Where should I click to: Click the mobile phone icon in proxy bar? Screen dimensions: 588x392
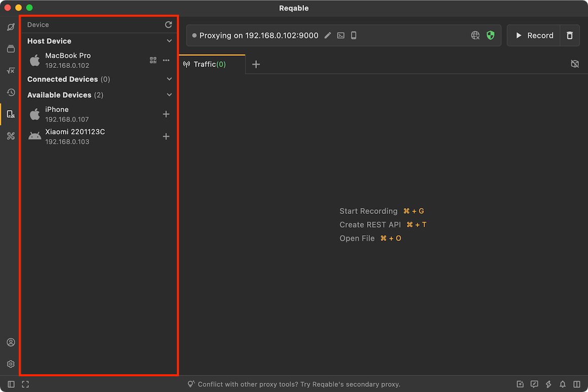[354, 35]
